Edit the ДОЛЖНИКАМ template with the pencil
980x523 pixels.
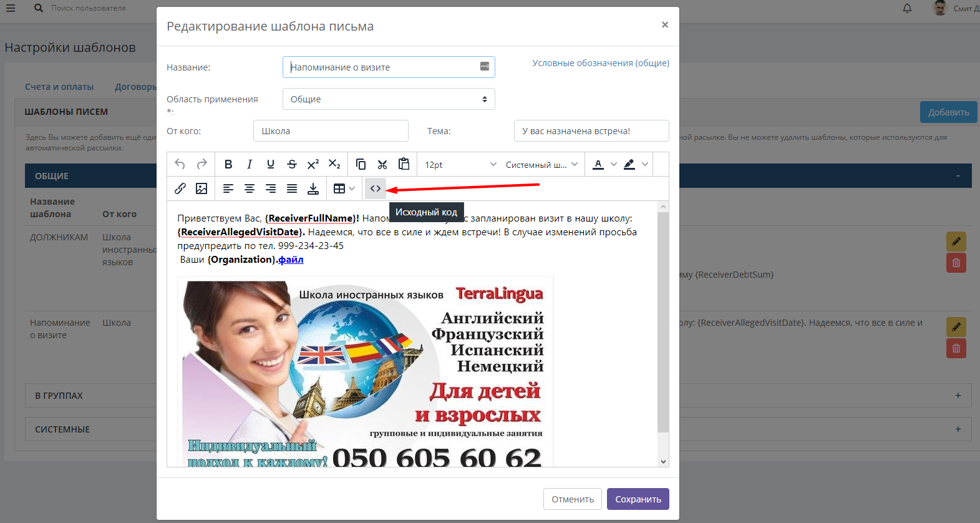pos(956,242)
